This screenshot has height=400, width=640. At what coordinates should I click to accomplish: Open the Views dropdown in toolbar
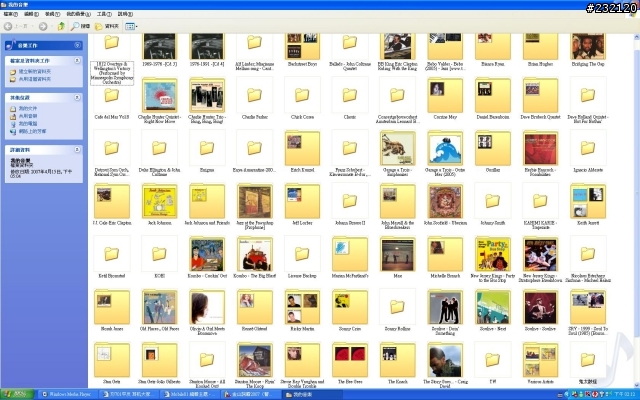tap(131, 27)
